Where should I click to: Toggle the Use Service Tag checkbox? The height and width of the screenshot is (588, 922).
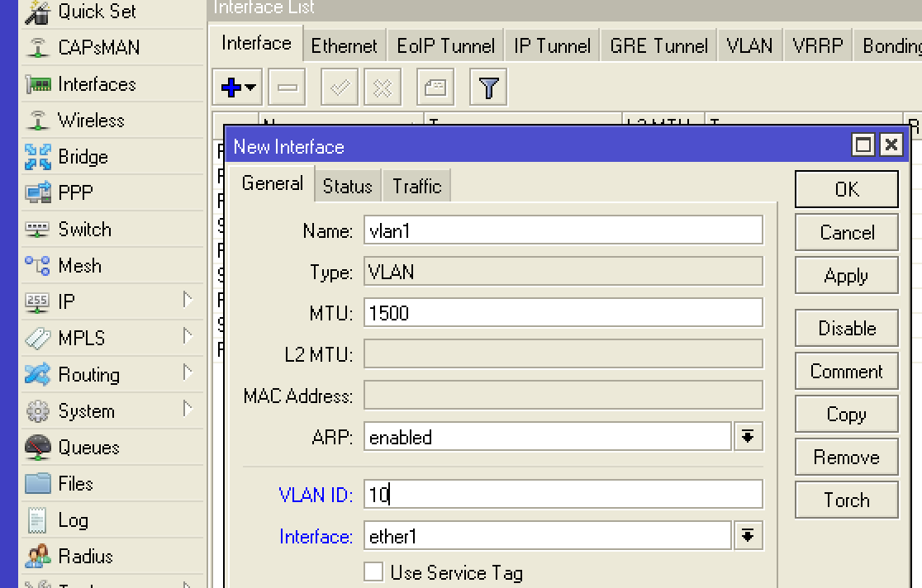[x=373, y=571]
